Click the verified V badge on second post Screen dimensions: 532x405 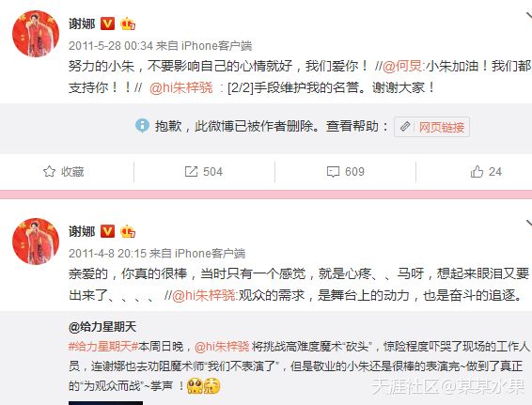[x=107, y=231]
